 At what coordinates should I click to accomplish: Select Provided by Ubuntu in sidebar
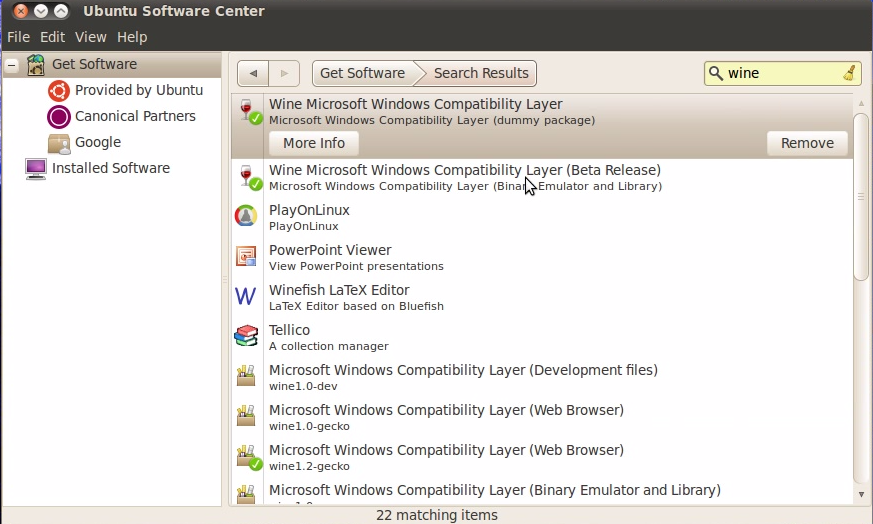coord(139,90)
